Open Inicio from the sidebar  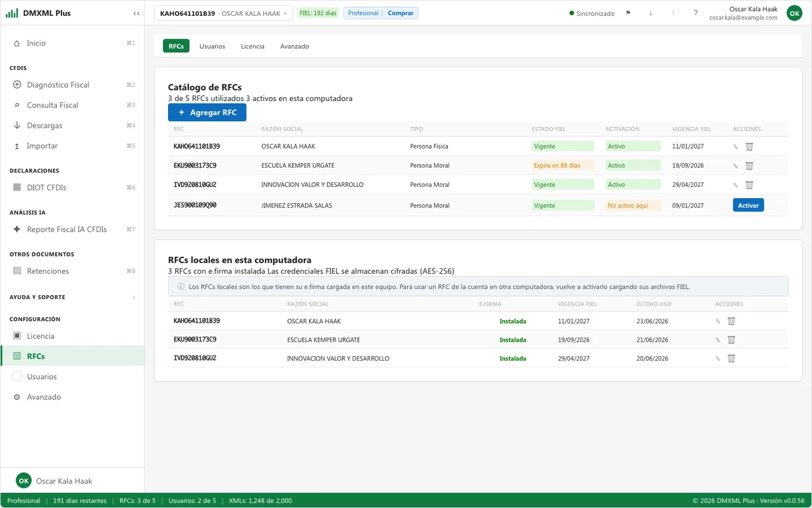(x=72, y=43)
